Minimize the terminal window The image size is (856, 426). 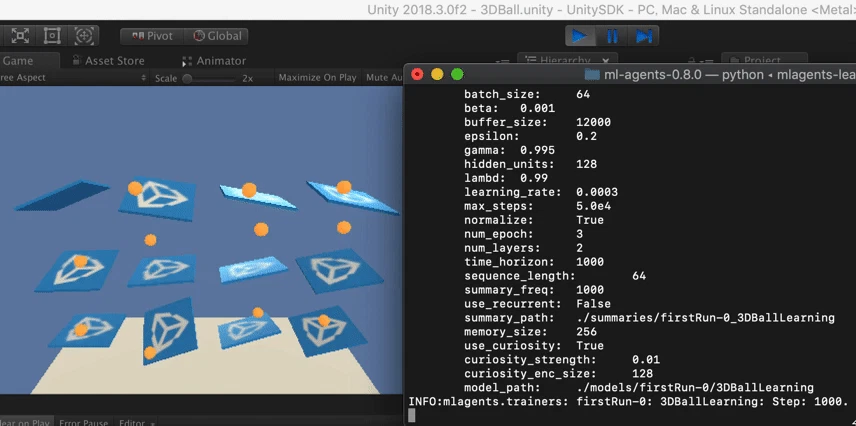437,74
